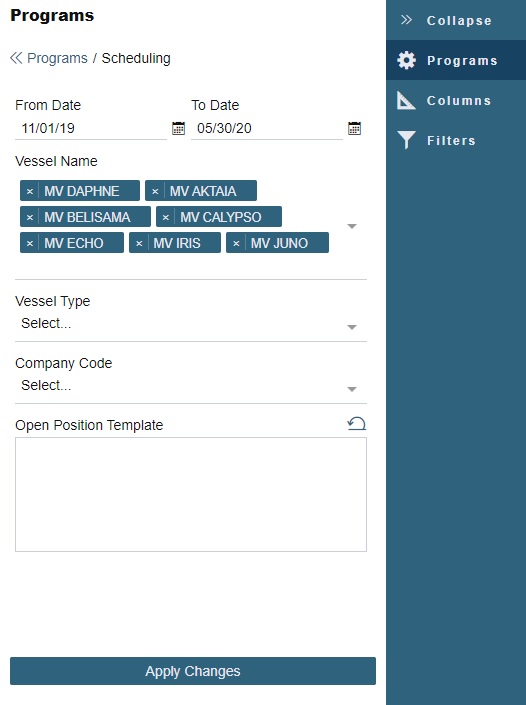526x705 pixels.
Task: Expand the Vessel Name dropdown
Action: 352,226
